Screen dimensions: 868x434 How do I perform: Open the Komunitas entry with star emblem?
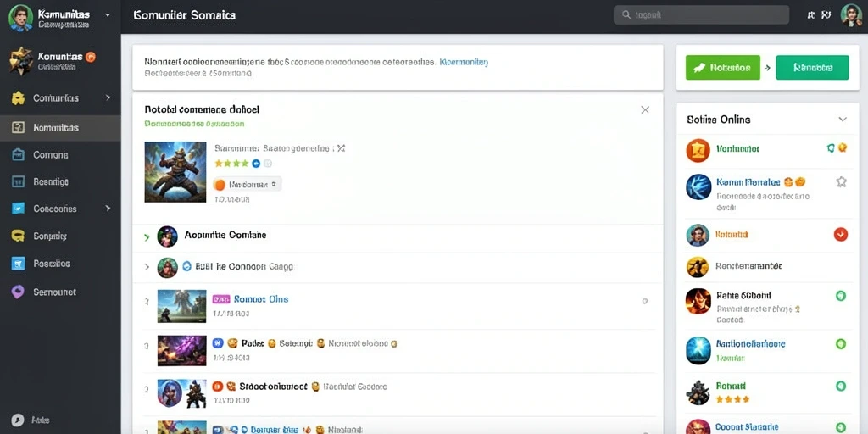[x=60, y=60]
